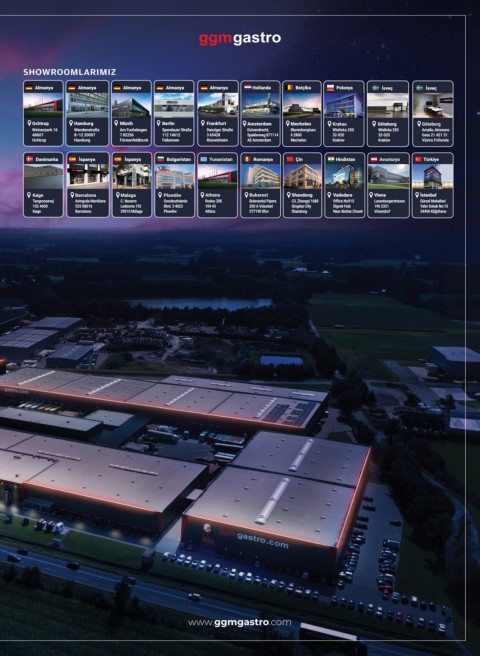The width and height of the screenshot is (480, 656).
Task: Click the Danish flag next to Danimarka
Action: [x=30, y=159]
